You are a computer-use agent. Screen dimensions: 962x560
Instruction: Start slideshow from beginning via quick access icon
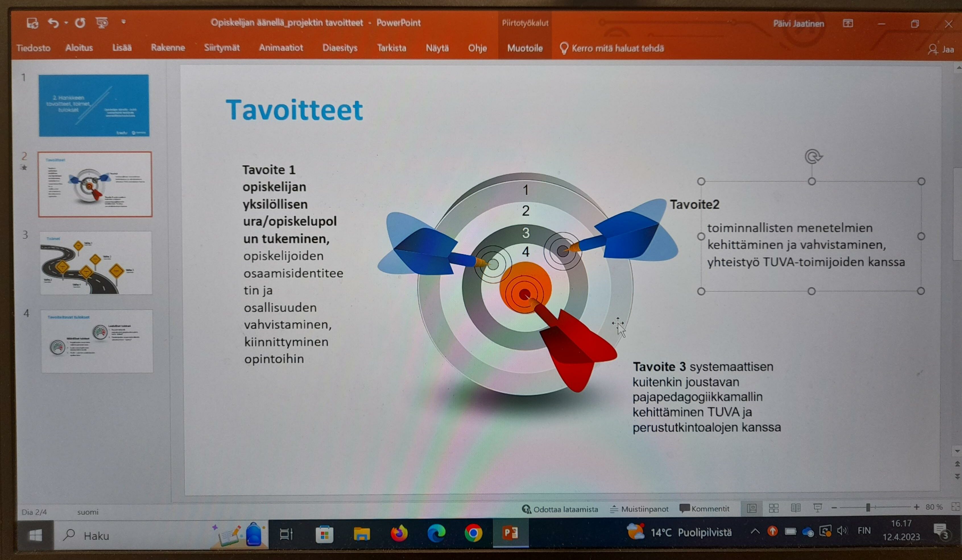(102, 23)
